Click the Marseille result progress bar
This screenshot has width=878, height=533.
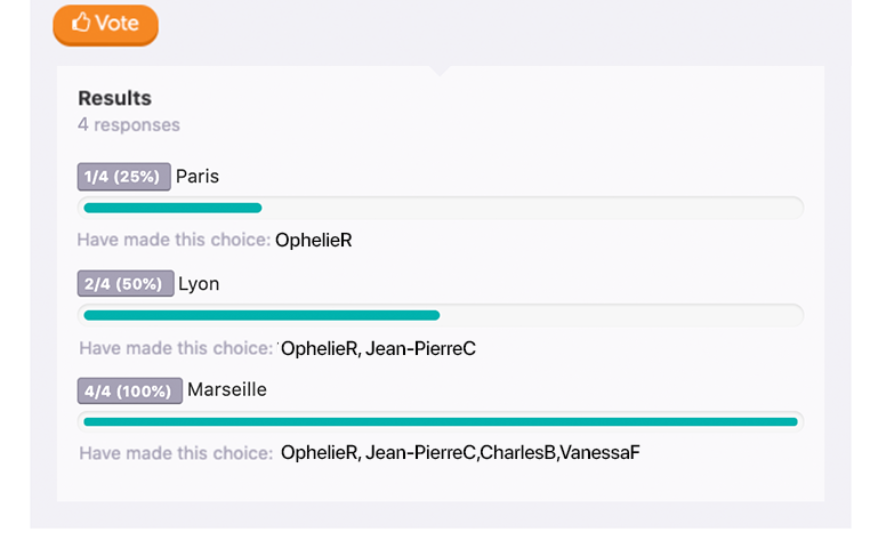coord(440,422)
